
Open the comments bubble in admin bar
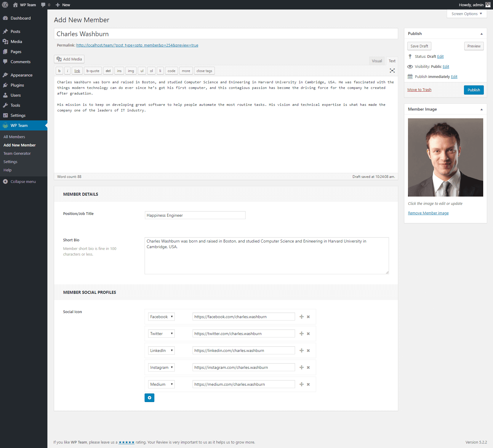click(46, 5)
